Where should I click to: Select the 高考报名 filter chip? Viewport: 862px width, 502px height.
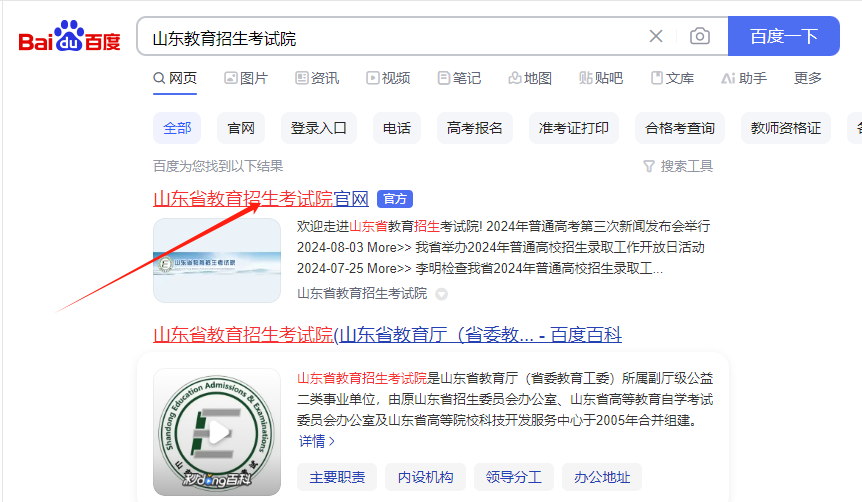pyautogui.click(x=475, y=128)
